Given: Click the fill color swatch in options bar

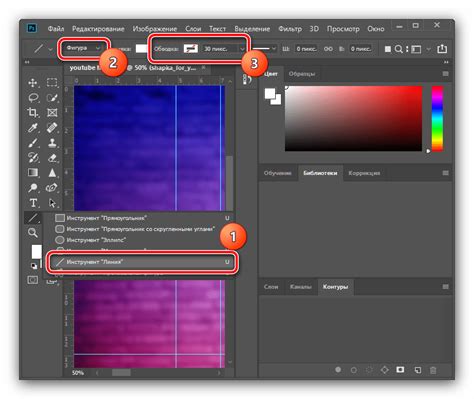Looking at the screenshot, I should [x=141, y=49].
